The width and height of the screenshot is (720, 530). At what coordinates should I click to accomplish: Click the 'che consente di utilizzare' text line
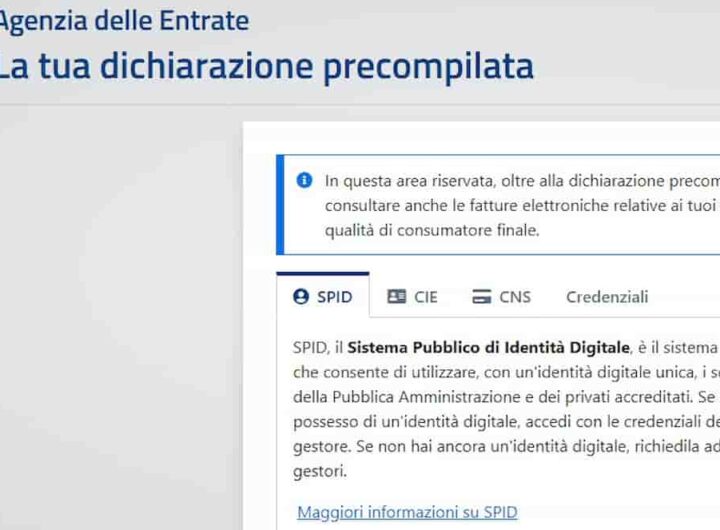[506, 372]
